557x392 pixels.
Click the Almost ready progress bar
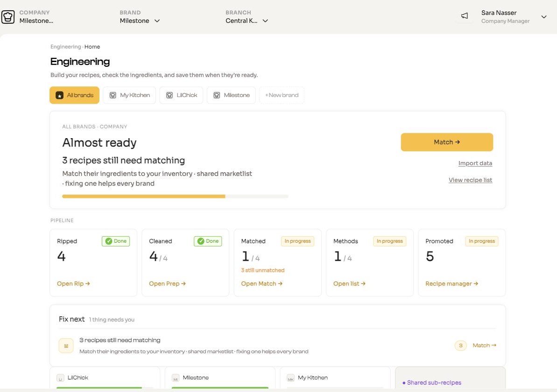[x=175, y=196]
